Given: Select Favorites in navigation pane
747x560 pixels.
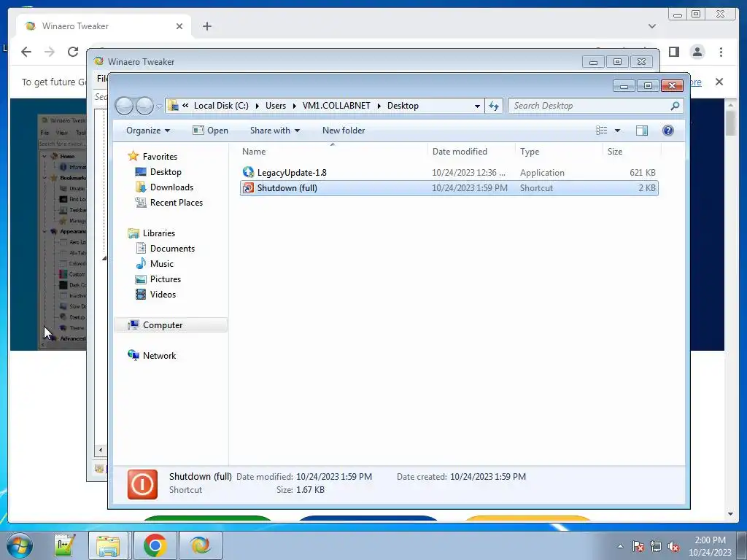Looking at the screenshot, I should (160, 157).
